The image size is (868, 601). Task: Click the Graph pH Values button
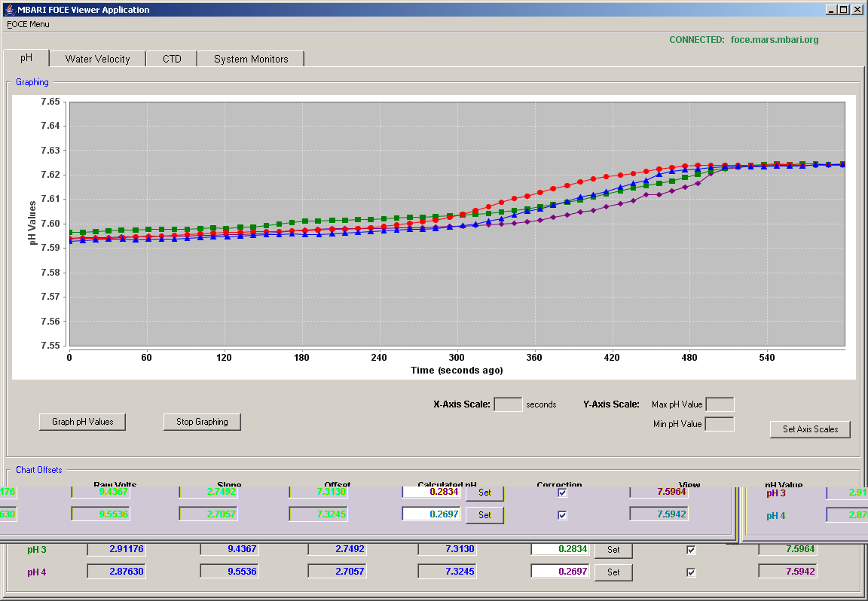pos(82,422)
